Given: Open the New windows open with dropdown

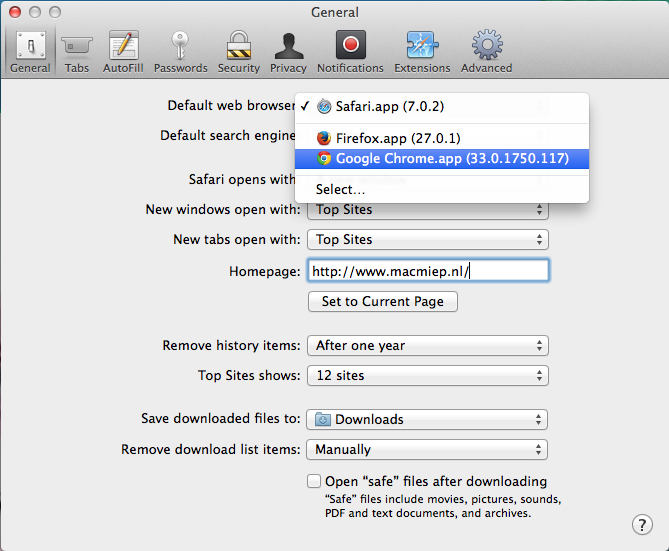Looking at the screenshot, I should click(428, 210).
